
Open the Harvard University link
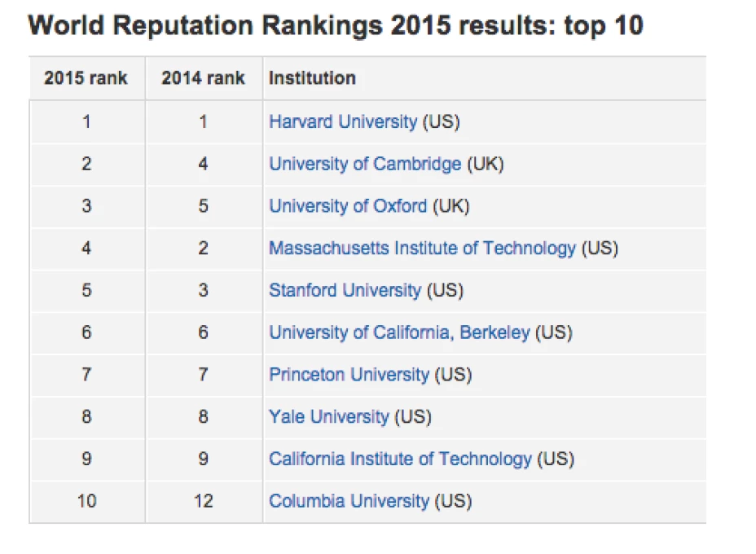point(342,122)
